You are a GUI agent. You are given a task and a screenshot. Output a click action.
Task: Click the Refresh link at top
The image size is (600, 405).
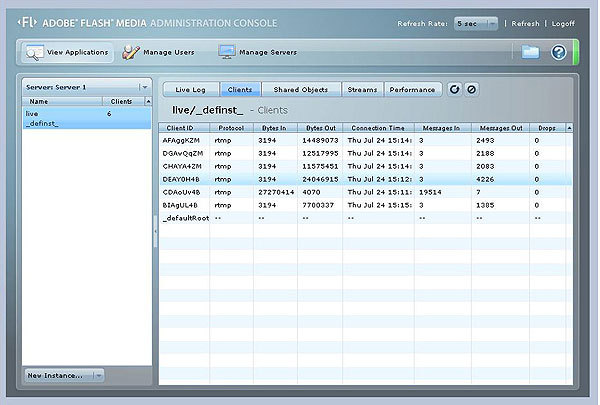525,24
